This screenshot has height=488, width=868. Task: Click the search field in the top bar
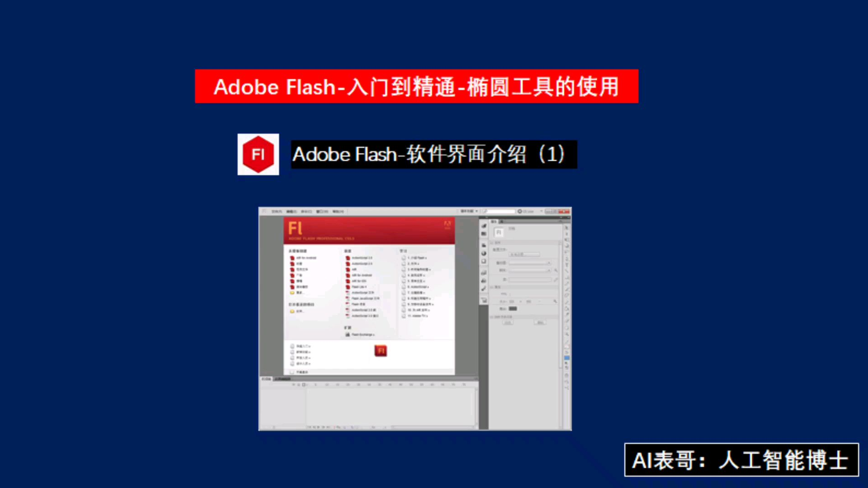pyautogui.click(x=499, y=211)
